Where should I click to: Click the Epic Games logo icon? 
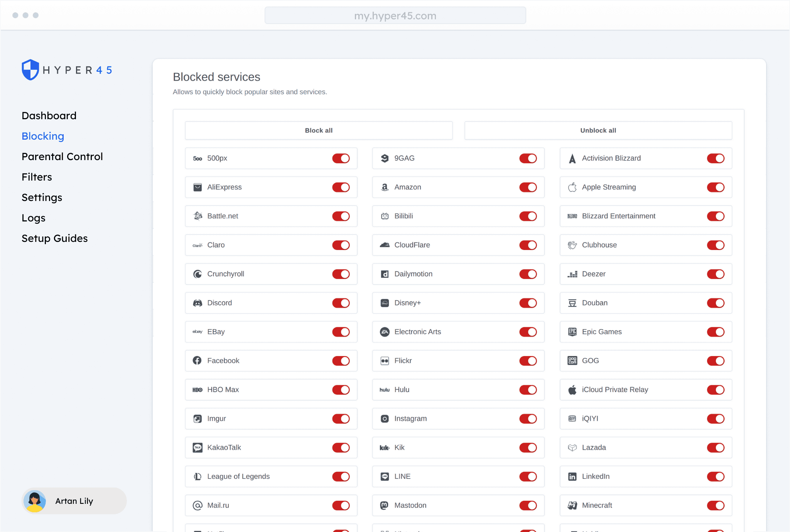coord(572,332)
